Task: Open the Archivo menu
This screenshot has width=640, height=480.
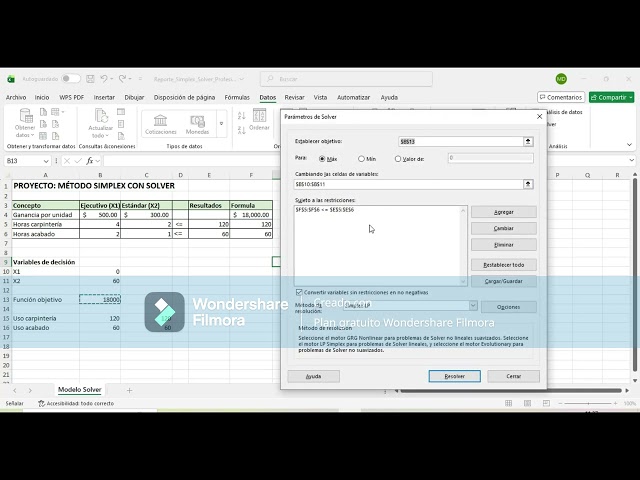Action: tap(16, 98)
